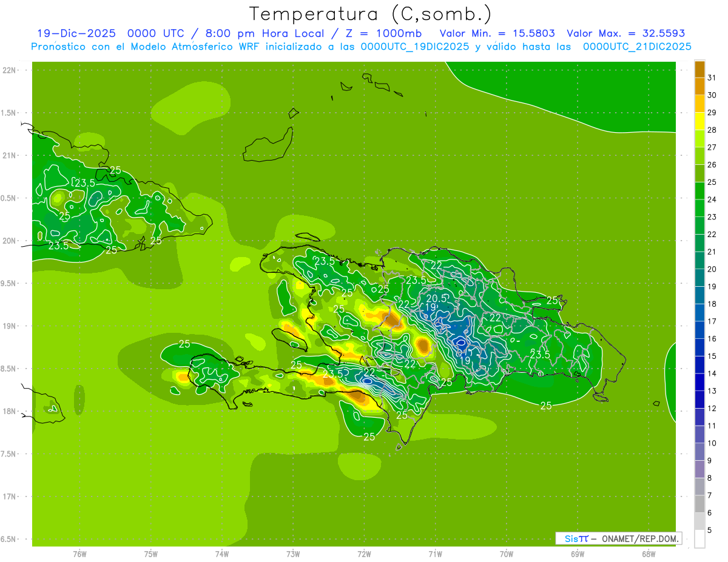Select "Valor Max. = 32.5593" text
The height and width of the screenshot is (562, 728).
click(x=625, y=33)
